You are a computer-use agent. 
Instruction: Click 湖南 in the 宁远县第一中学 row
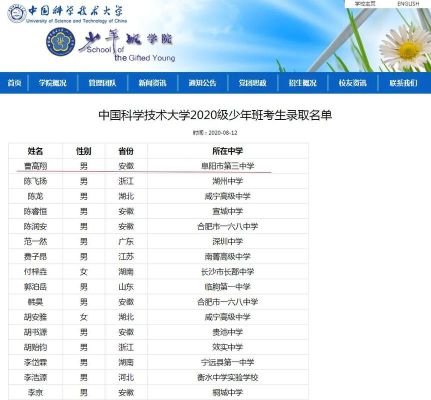[x=126, y=362]
